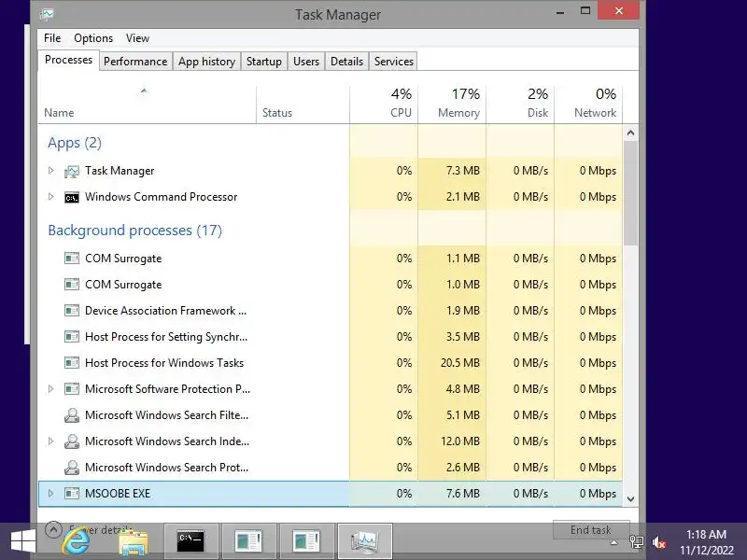The image size is (747, 560).
Task: Switch to the Command Prompt taskbar window
Action: 191,541
